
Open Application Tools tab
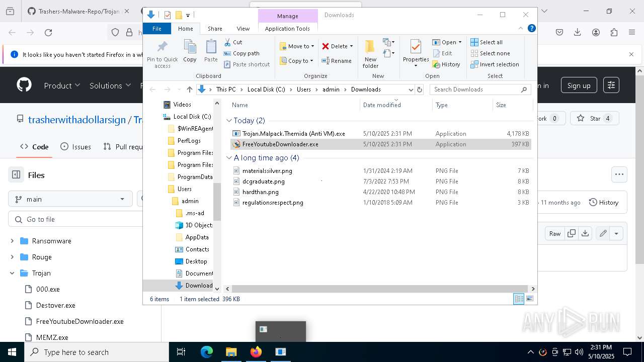287,29
